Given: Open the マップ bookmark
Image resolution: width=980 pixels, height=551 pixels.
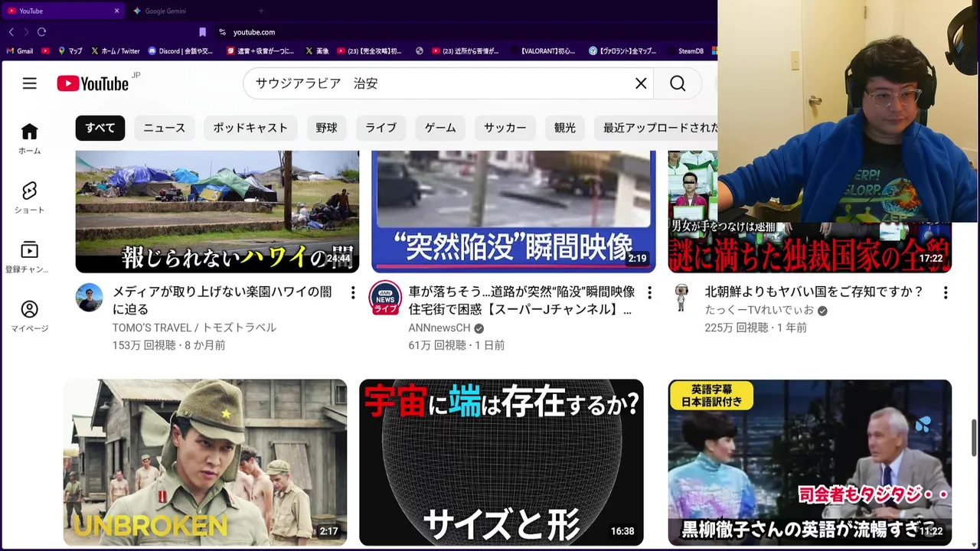Looking at the screenshot, I should click(70, 51).
